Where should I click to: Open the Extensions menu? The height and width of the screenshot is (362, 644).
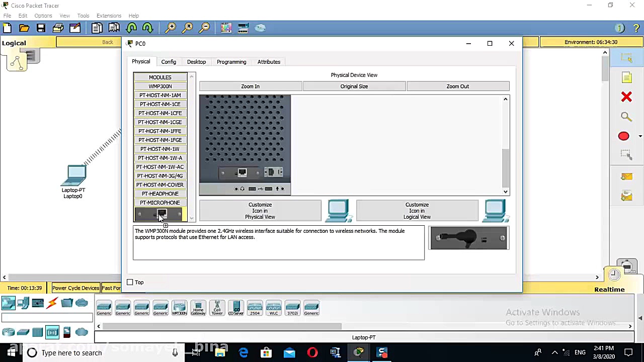pyautogui.click(x=109, y=16)
